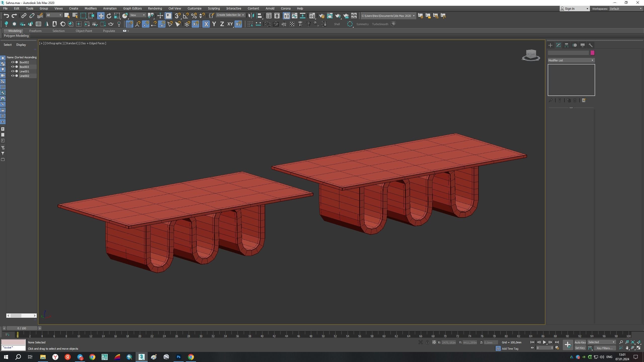
Task: Click the Redo icon in main toolbar
Action: tap(14, 16)
